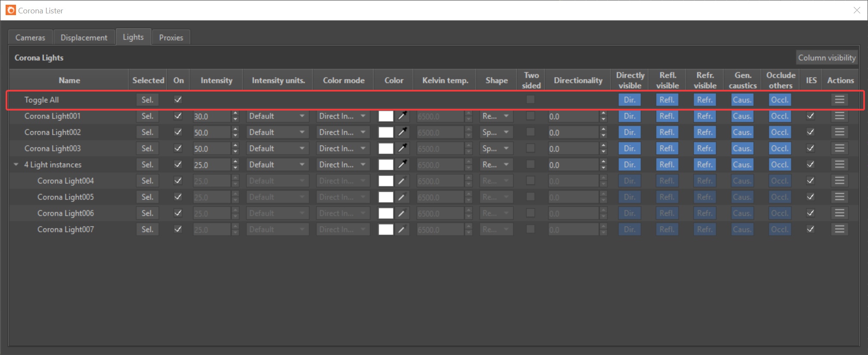Turn off Corona Light002 On checkbox
Viewport: 868px width, 355px height.
tap(178, 132)
